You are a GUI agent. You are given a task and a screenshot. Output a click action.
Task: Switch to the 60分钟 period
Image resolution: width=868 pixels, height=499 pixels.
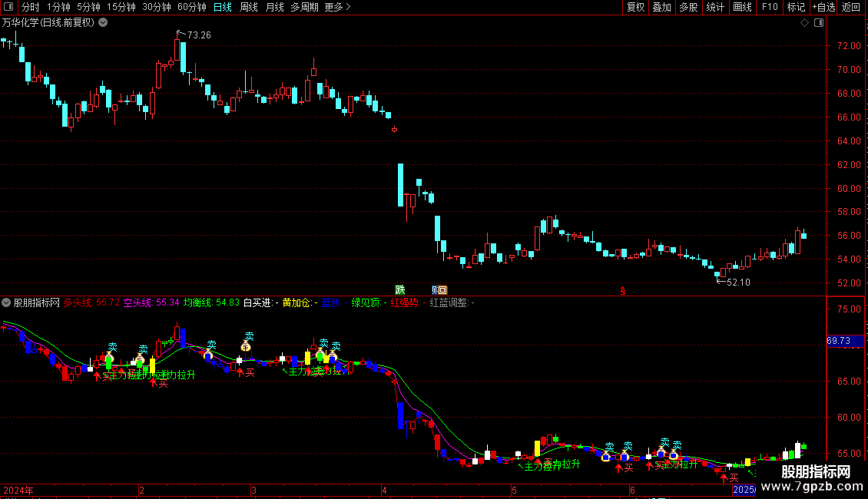coord(192,7)
